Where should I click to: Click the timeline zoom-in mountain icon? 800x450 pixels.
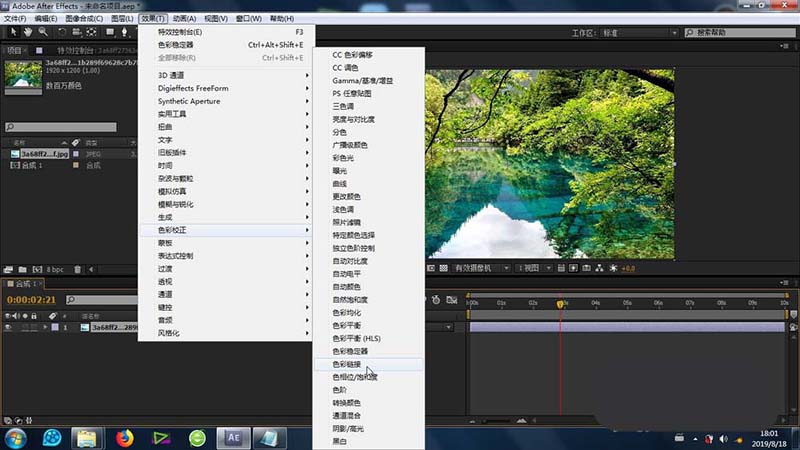pos(521,420)
